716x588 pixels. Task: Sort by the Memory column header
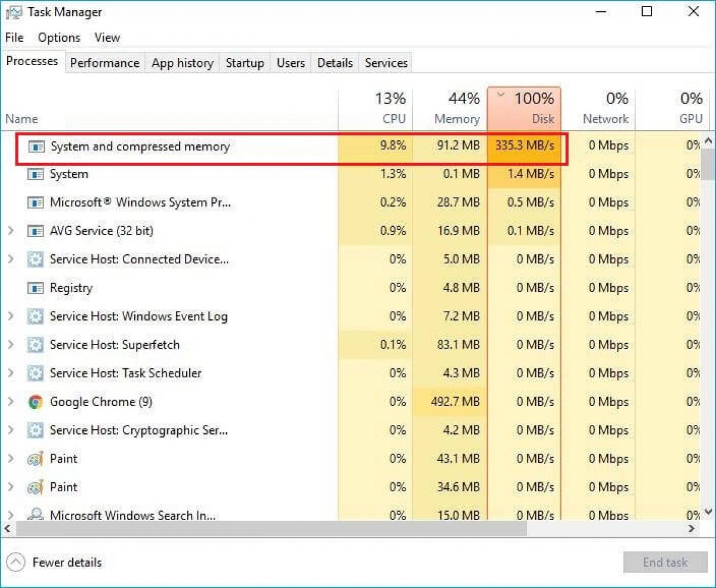click(x=449, y=110)
